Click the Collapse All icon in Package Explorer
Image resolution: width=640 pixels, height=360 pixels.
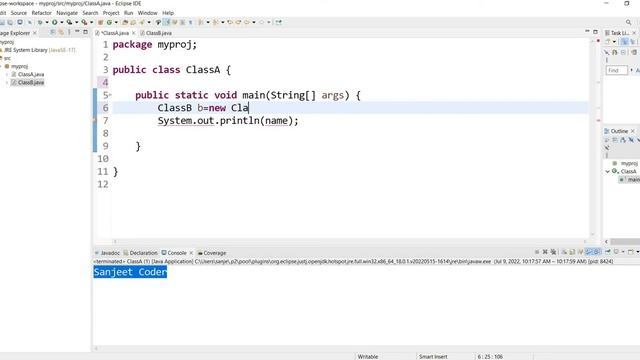pyautogui.click(x=53, y=32)
